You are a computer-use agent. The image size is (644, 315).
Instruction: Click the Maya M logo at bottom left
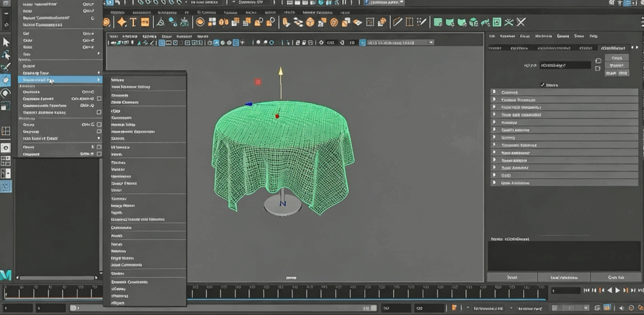(7, 275)
